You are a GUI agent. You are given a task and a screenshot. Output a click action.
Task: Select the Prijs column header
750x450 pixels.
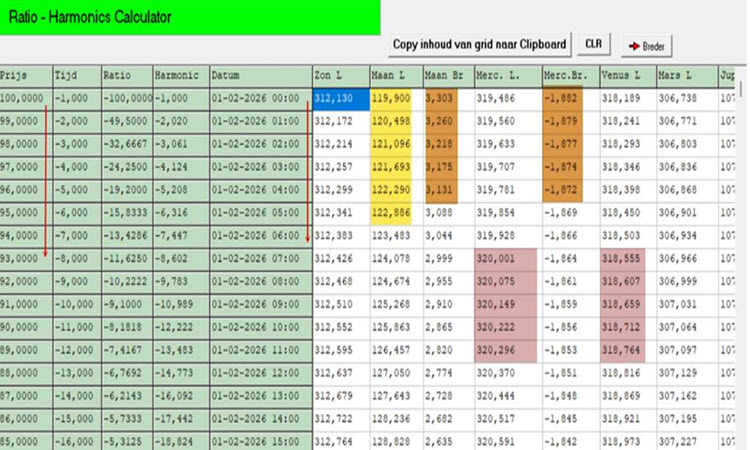tap(26, 76)
